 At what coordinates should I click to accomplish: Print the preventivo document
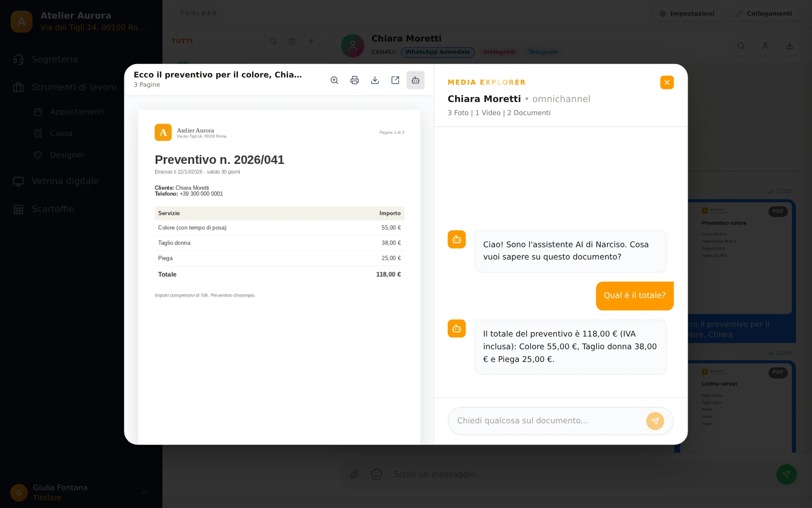(354, 80)
